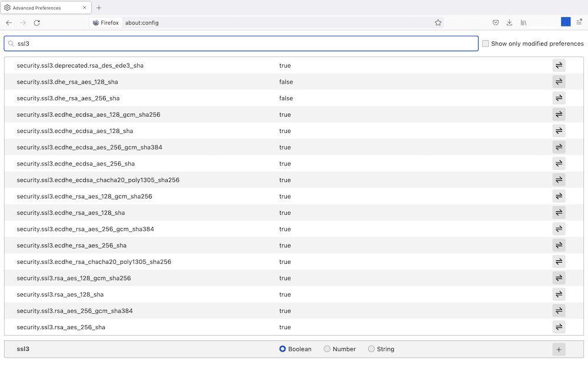Add the new ssl3 preference with plus

[x=559, y=349]
